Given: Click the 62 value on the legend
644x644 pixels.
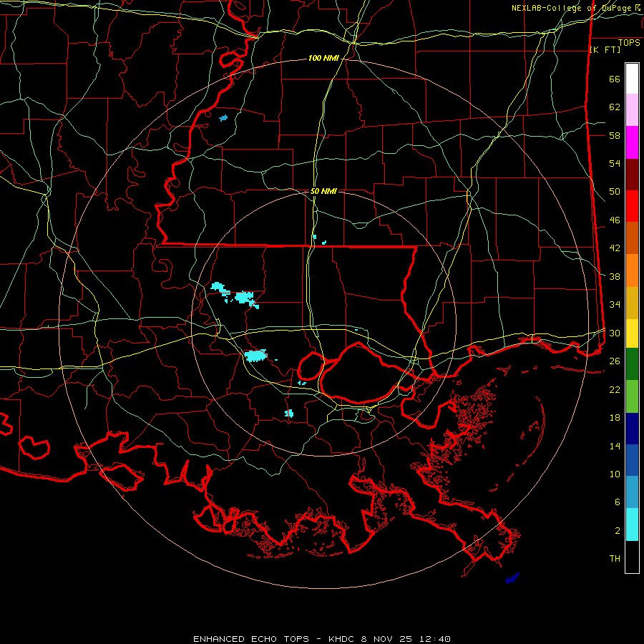Looking at the screenshot, I should 615,107.
